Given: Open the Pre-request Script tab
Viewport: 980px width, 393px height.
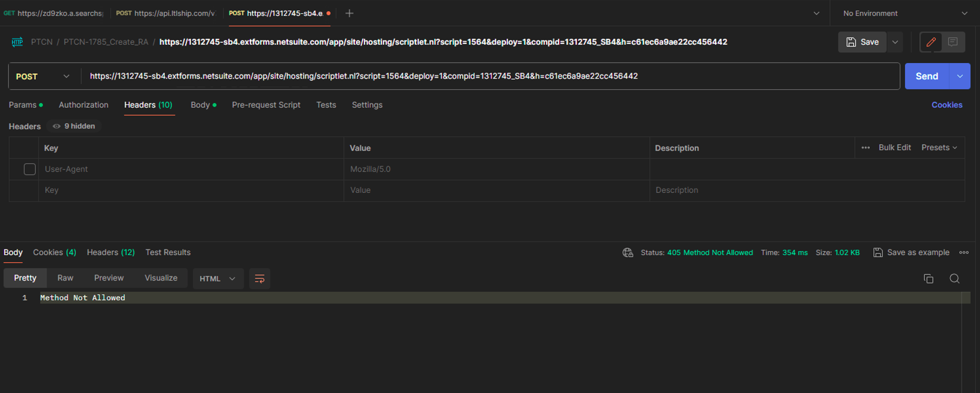Looking at the screenshot, I should coord(266,105).
